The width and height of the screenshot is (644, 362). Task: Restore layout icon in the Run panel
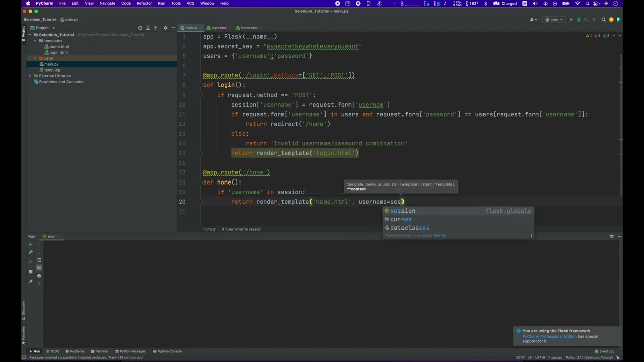[30, 271]
